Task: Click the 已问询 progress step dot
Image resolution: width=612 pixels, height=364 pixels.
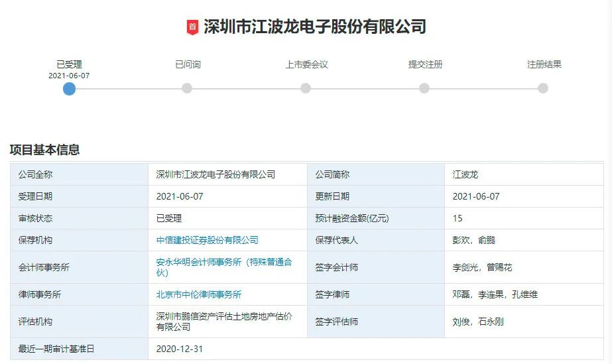Action: pos(187,88)
